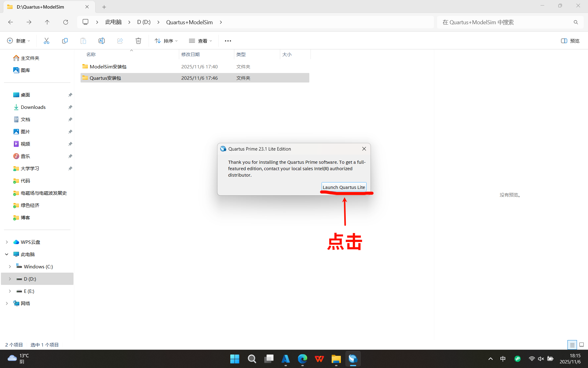Navigate up one folder level
Viewport: 588px width, 368px height.
47,22
